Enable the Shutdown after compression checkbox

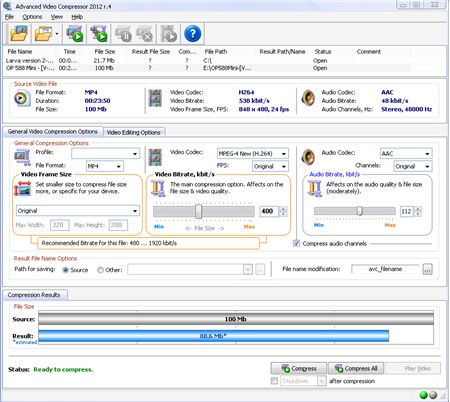274,381
